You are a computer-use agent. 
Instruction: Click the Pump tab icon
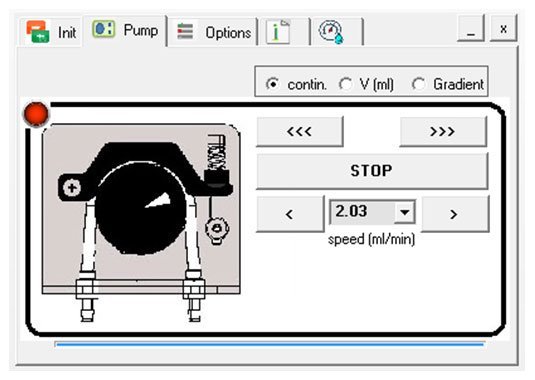103,29
